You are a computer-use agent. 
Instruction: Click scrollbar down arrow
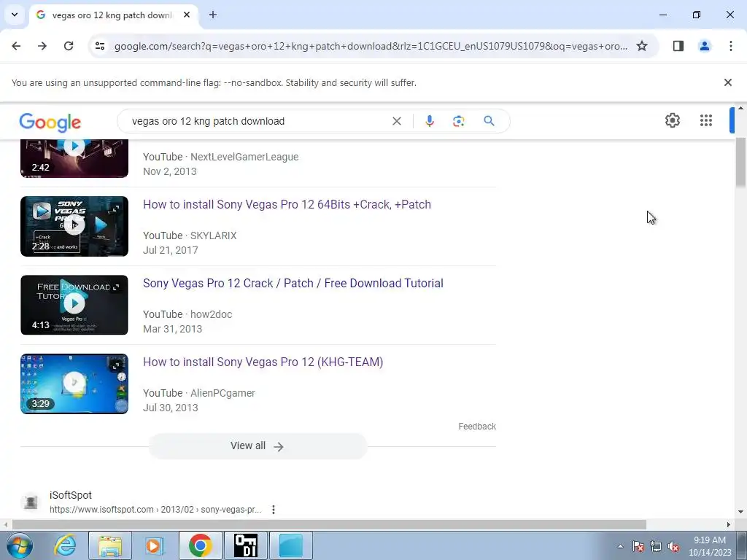(x=740, y=512)
